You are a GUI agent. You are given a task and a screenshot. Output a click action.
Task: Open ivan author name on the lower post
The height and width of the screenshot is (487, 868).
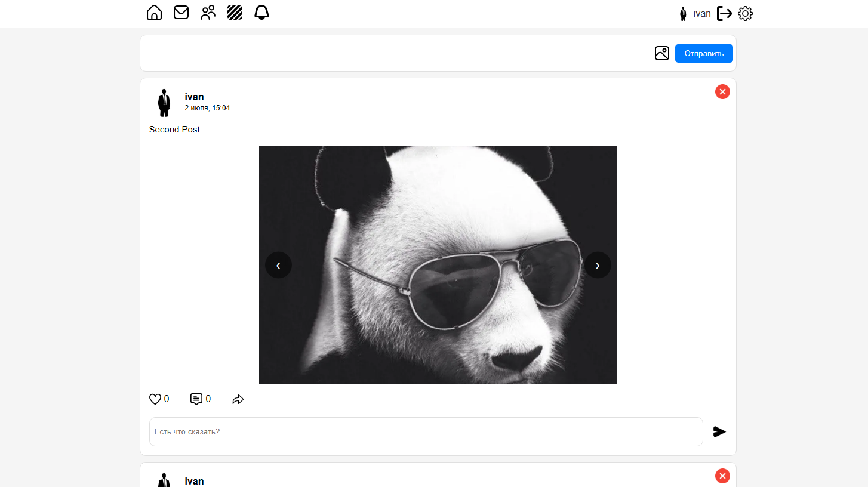[194, 481]
